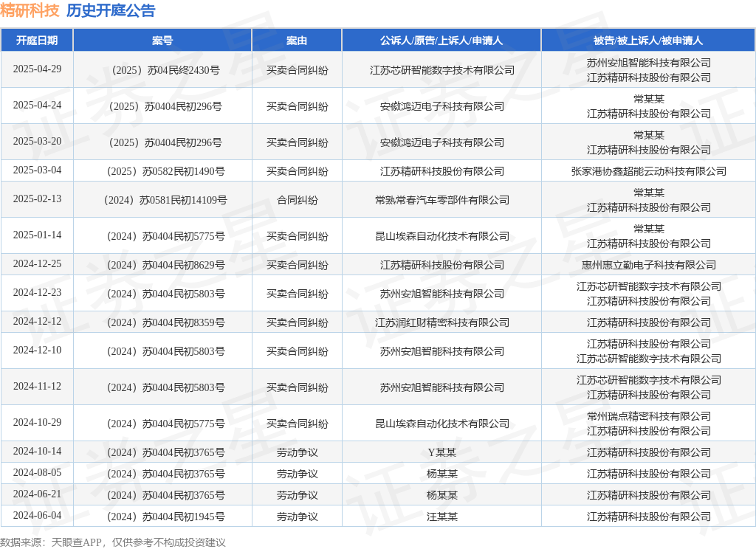Select date cell 2025-04-29

37,69
